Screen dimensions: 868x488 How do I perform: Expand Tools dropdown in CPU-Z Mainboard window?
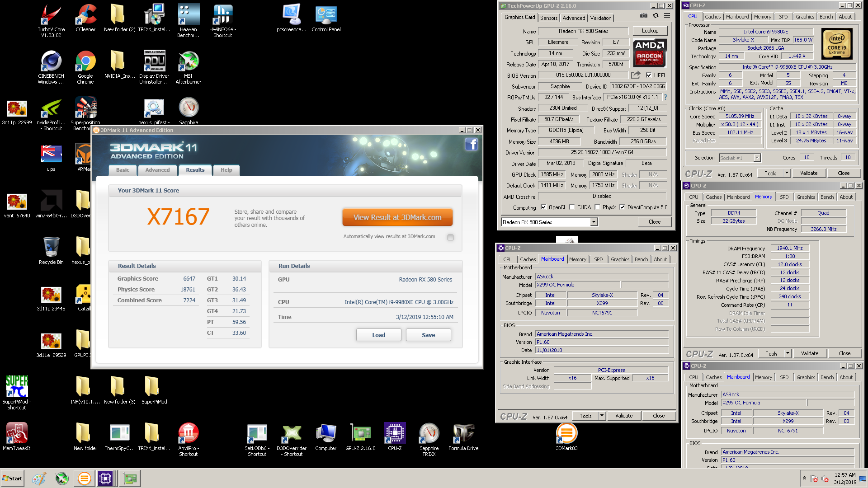[601, 416]
